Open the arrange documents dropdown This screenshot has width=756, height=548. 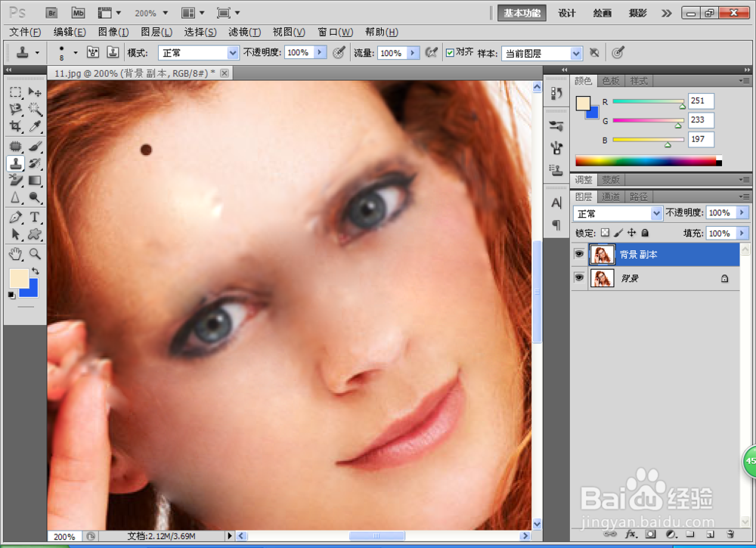tap(193, 13)
